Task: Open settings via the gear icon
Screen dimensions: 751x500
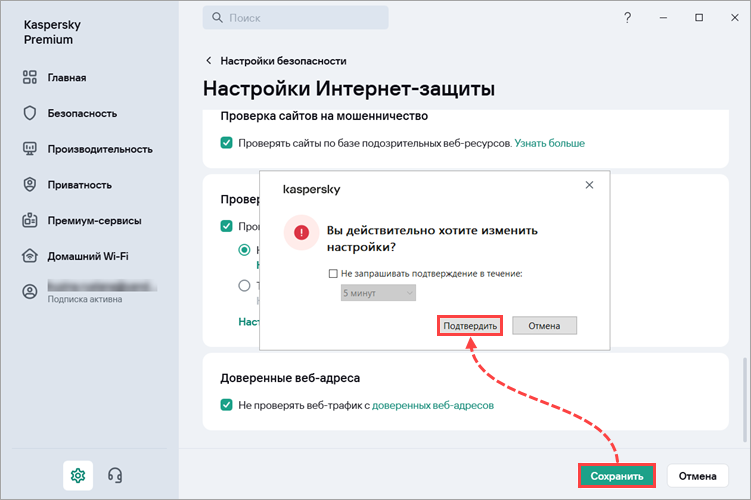Action: [x=78, y=476]
